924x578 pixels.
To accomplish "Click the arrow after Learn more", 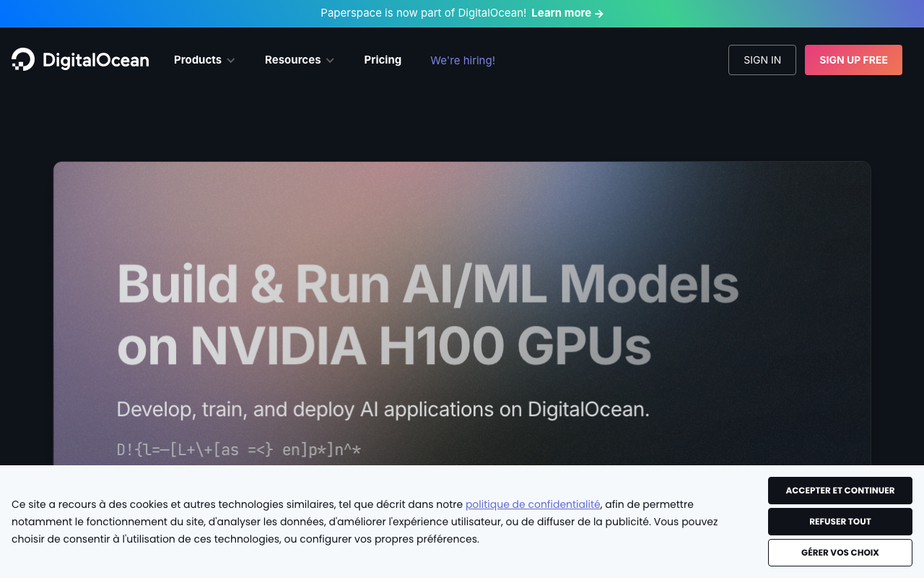I will 599,13.
